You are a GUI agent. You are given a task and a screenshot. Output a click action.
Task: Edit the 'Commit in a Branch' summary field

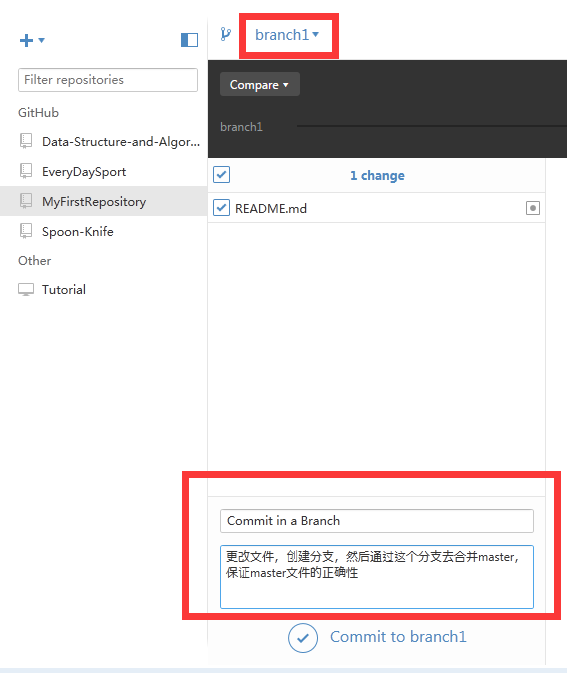coord(376,521)
